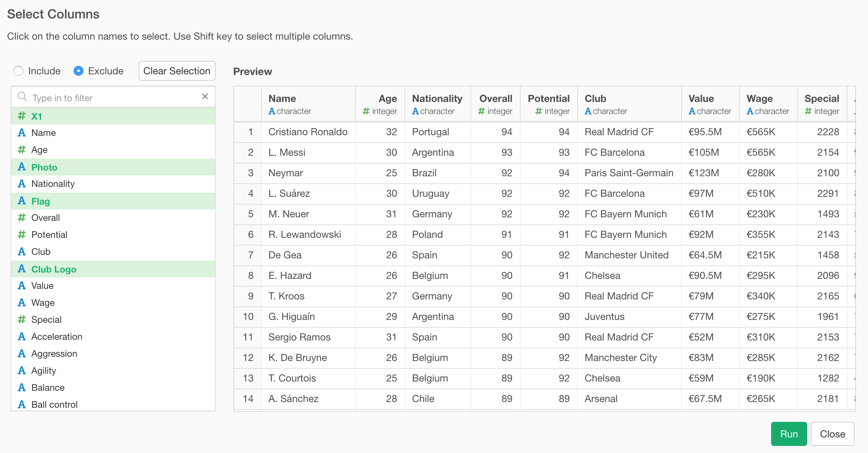
Task: Click the Clear Selection button
Action: click(177, 71)
